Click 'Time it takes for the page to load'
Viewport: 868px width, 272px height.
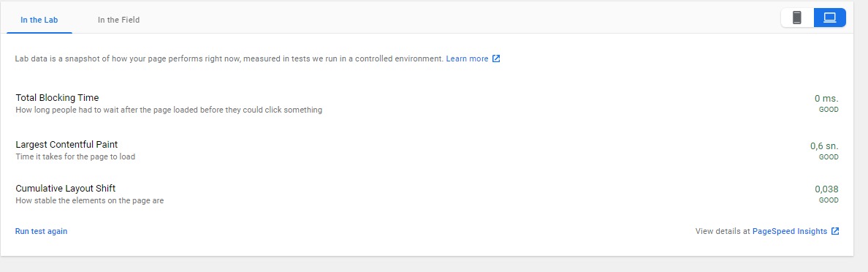coord(75,156)
